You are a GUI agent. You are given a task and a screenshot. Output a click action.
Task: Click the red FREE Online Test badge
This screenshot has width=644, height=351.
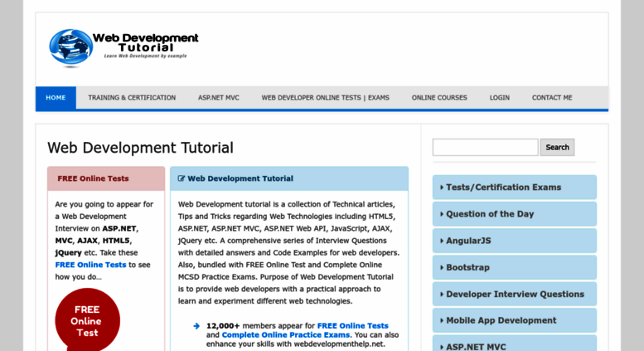[x=88, y=319]
